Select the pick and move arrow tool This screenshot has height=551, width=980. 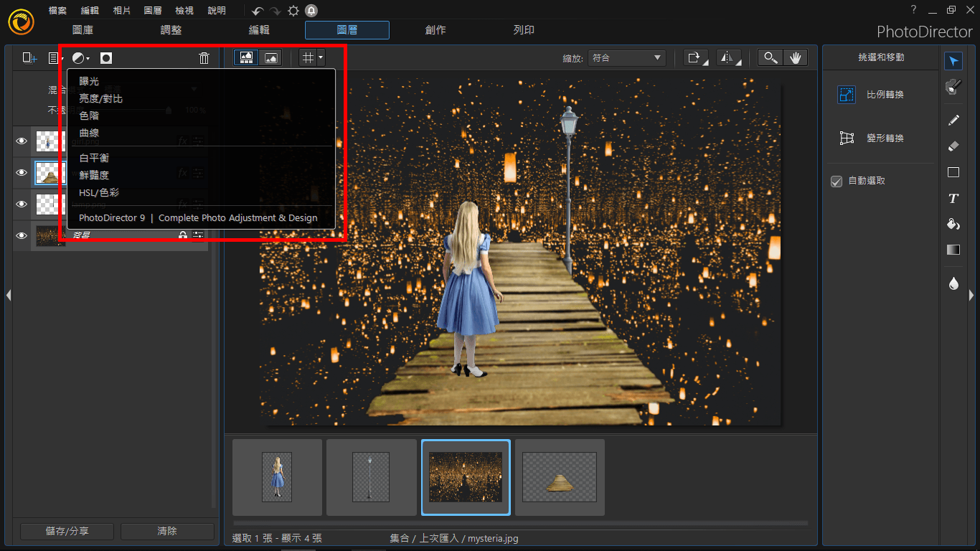point(953,60)
